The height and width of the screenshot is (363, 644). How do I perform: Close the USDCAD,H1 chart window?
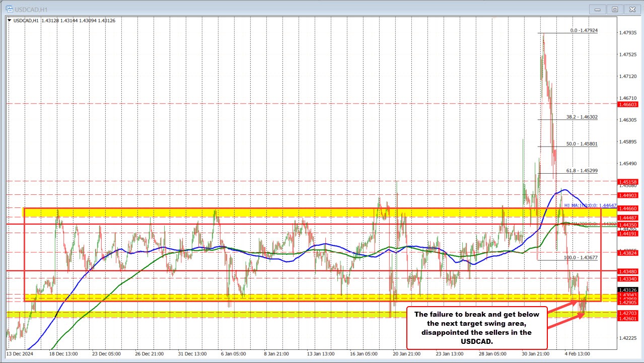[x=632, y=9]
